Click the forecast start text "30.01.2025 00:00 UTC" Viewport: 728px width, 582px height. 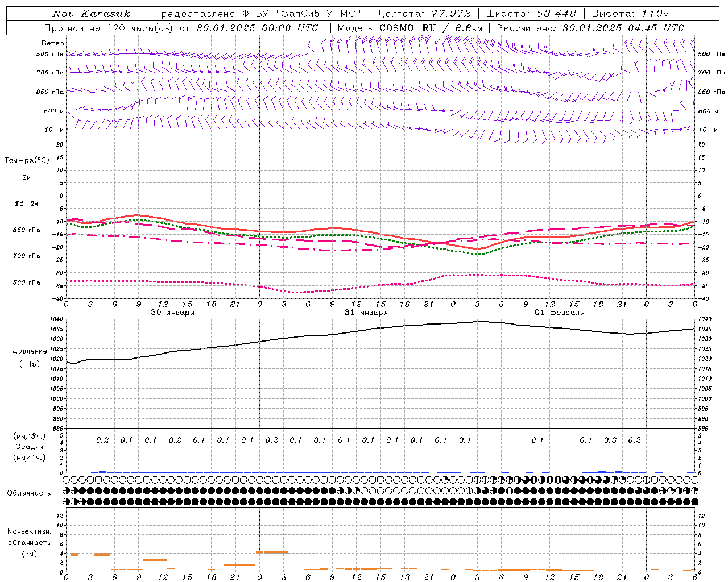tap(257, 28)
